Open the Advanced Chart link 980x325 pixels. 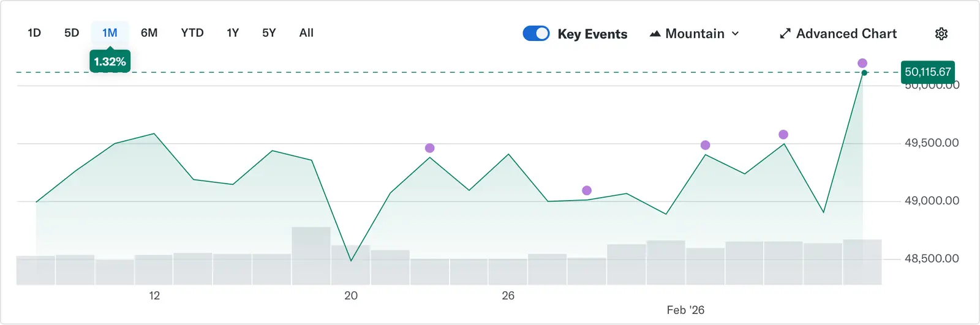(x=846, y=34)
